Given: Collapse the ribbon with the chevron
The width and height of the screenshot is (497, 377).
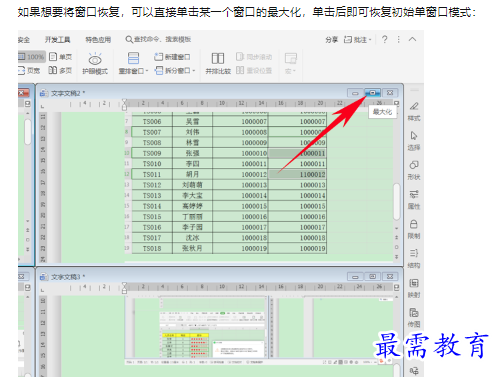Looking at the screenshot, I should tap(412, 39).
